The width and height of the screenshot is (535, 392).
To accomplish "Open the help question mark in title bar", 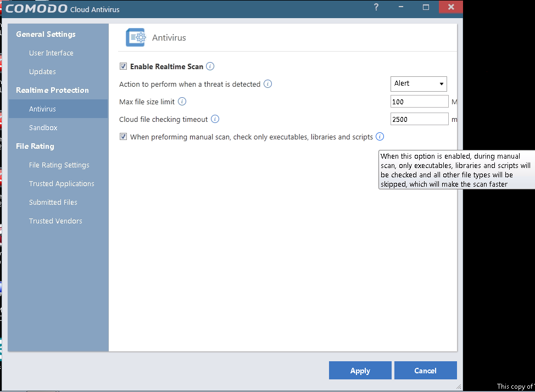I will 376,7.
